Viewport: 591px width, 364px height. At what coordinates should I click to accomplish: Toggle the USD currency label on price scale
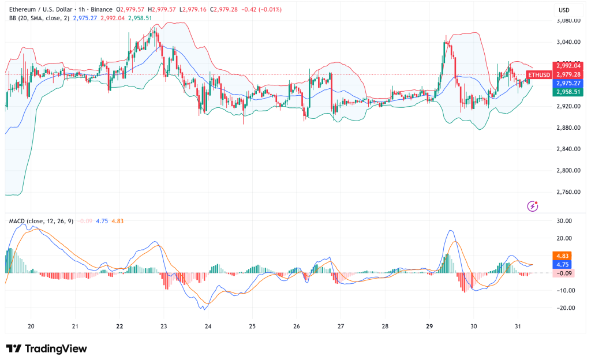(x=564, y=9)
